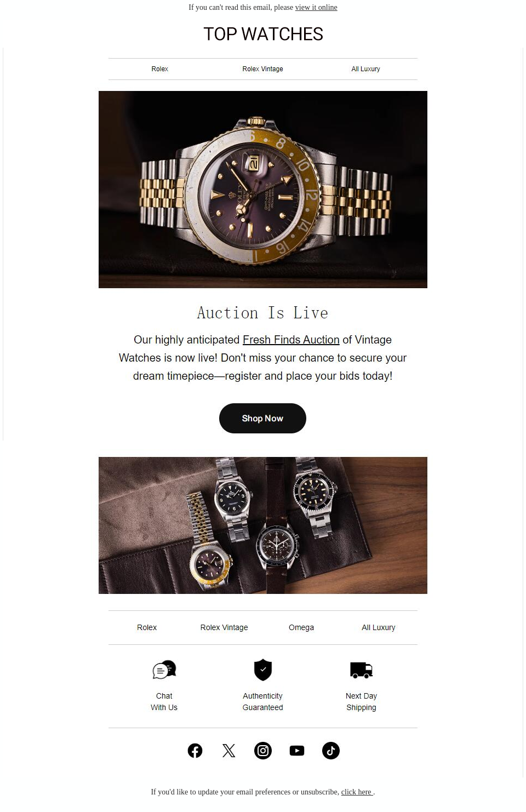The image size is (526, 812).
Task: Follow the Fresh Finds Auction link
Action: coord(291,340)
